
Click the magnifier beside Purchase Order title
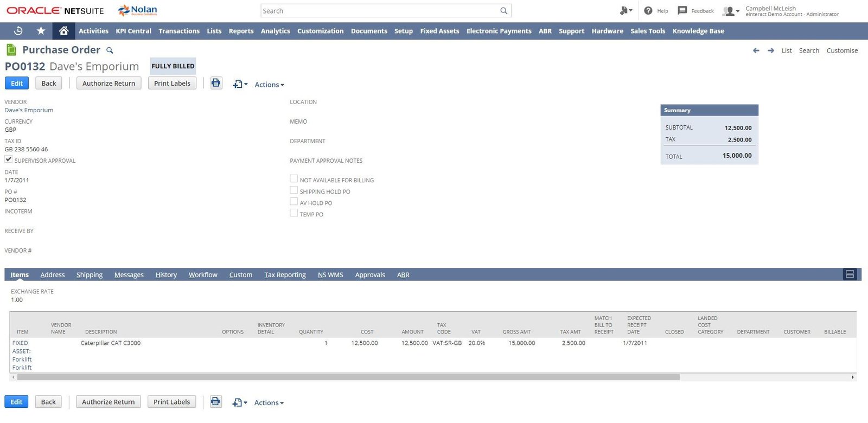[110, 50]
